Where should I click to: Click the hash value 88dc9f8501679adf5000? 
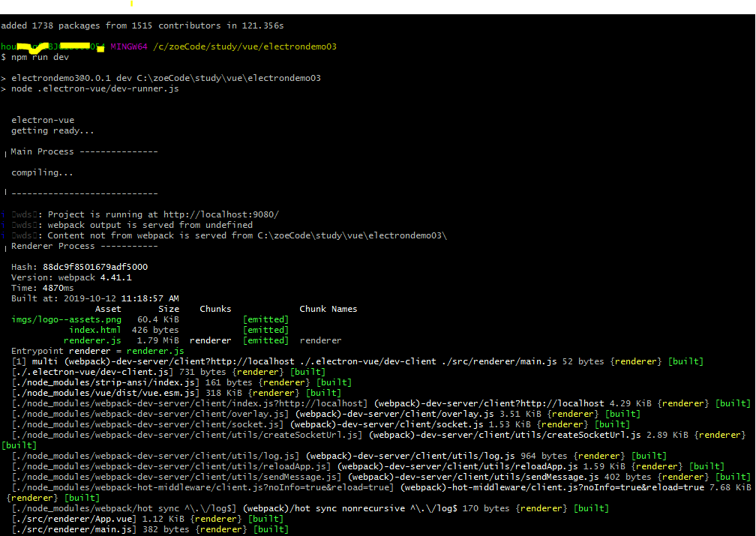[95, 267]
